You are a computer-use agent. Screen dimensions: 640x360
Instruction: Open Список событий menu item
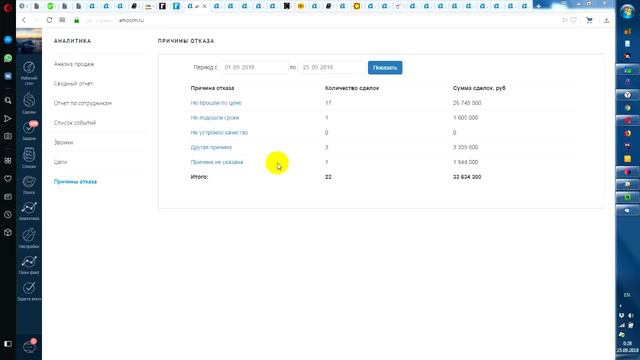(x=75, y=123)
